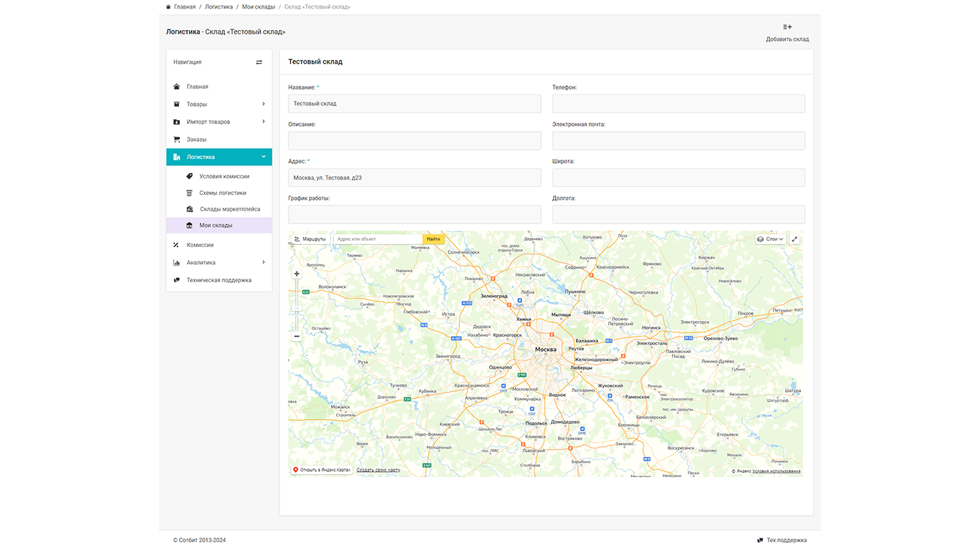
Task: Click Открыть в Яндекс Картах link
Action: 322,470
